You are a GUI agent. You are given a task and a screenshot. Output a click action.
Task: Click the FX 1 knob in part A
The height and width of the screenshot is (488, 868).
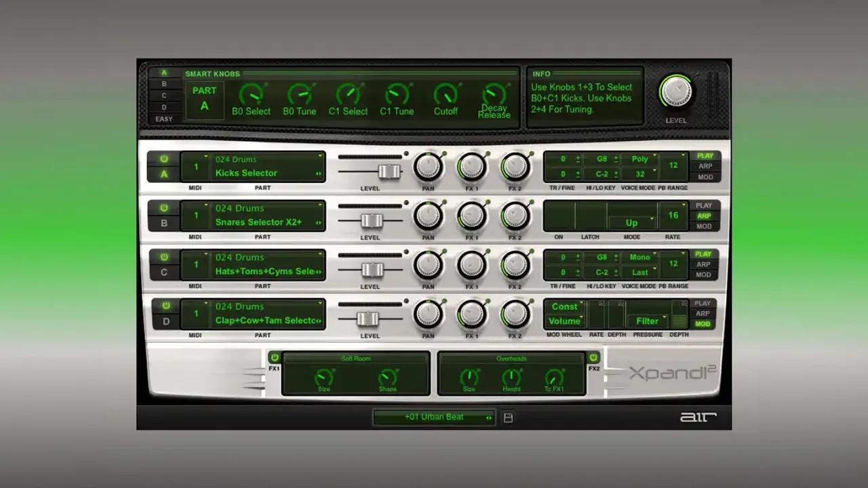coord(471,166)
